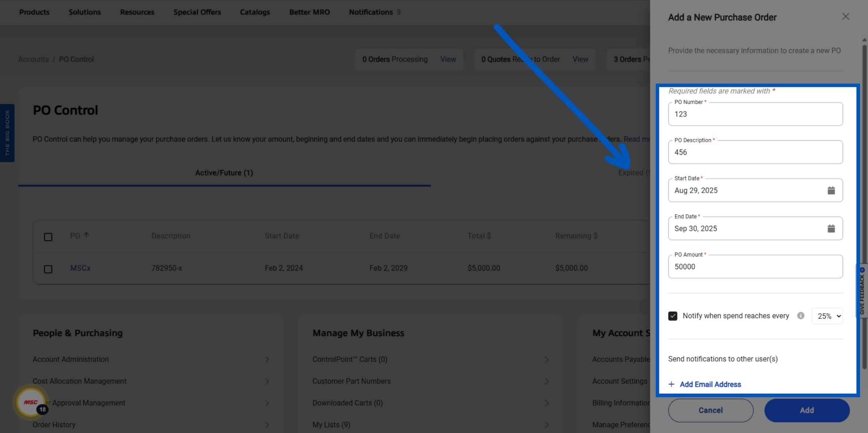Click the MSC badge with 18 notifications

click(x=31, y=402)
